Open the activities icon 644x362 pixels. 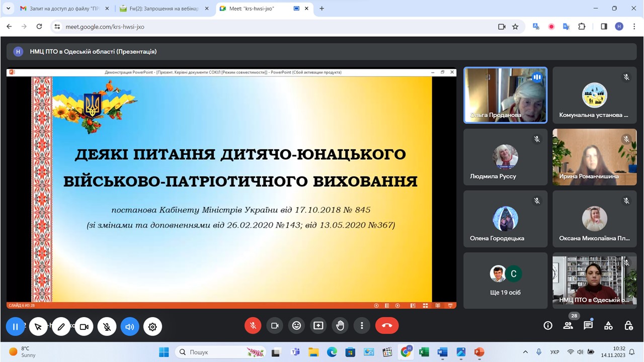608,326
